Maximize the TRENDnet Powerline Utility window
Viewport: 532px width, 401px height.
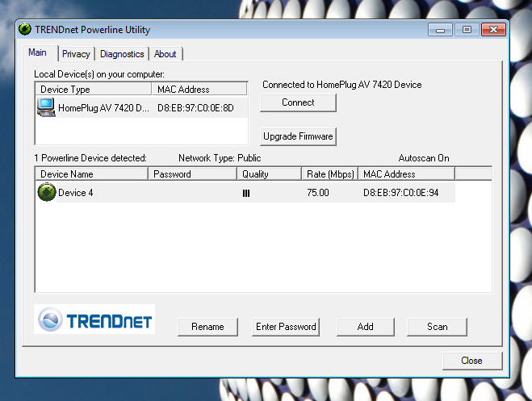click(467, 30)
